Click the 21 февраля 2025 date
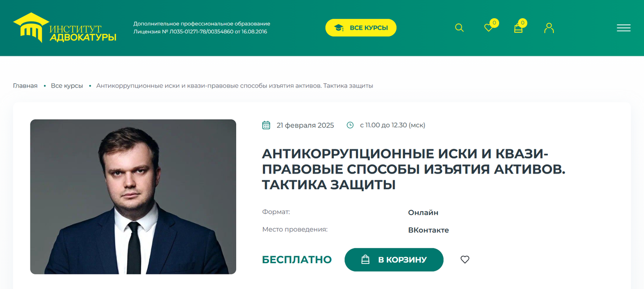 [305, 125]
